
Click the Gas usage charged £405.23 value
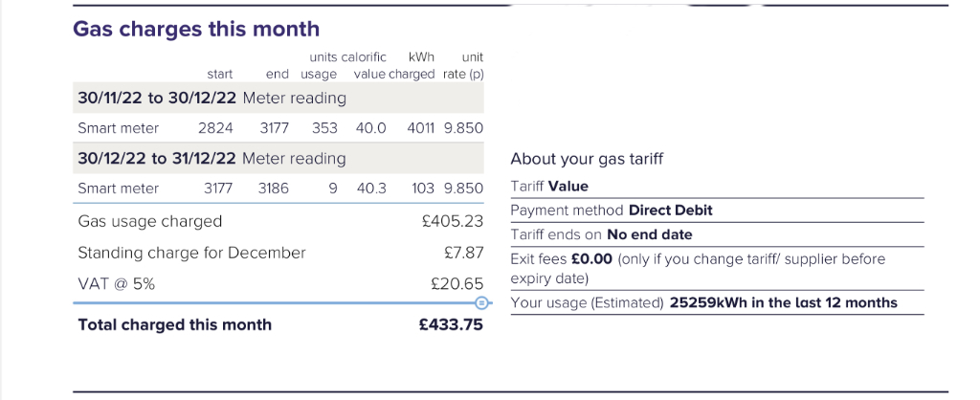[453, 222]
